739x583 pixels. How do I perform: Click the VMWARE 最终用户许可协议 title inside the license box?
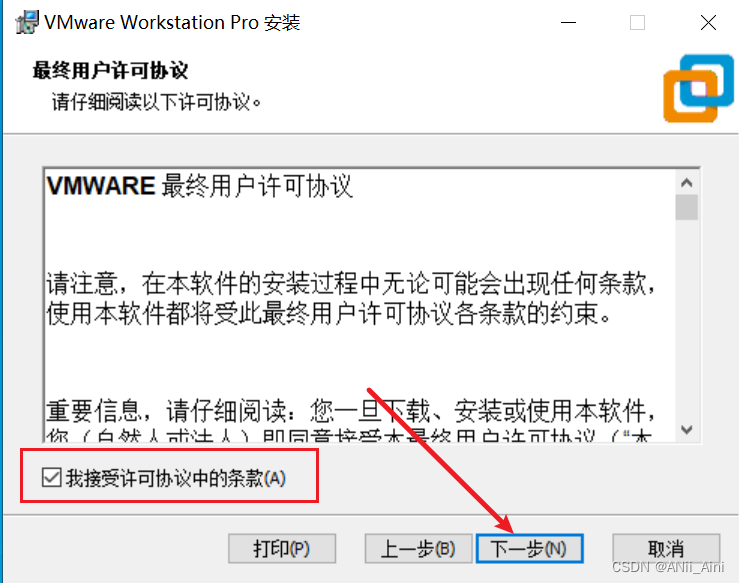200,186
